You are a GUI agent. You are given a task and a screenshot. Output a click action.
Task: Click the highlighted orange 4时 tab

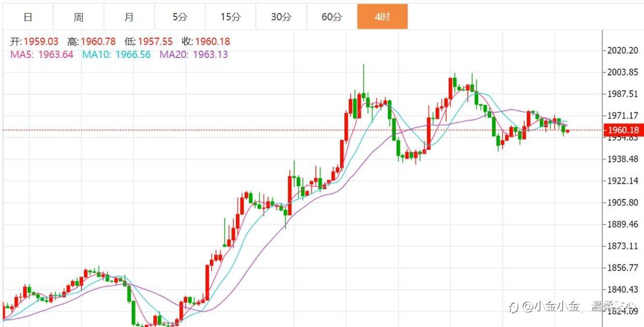click(382, 17)
